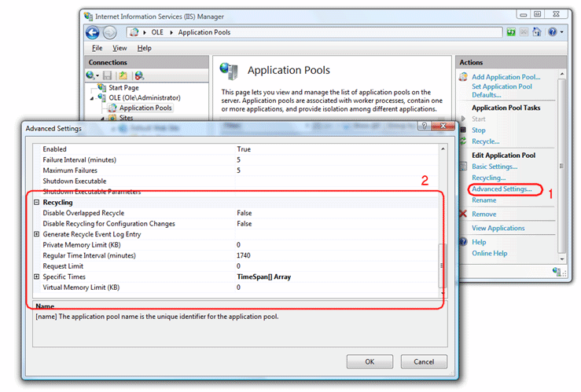Click the Stop application pool icon
The height and width of the screenshot is (392, 581).
(x=462, y=130)
